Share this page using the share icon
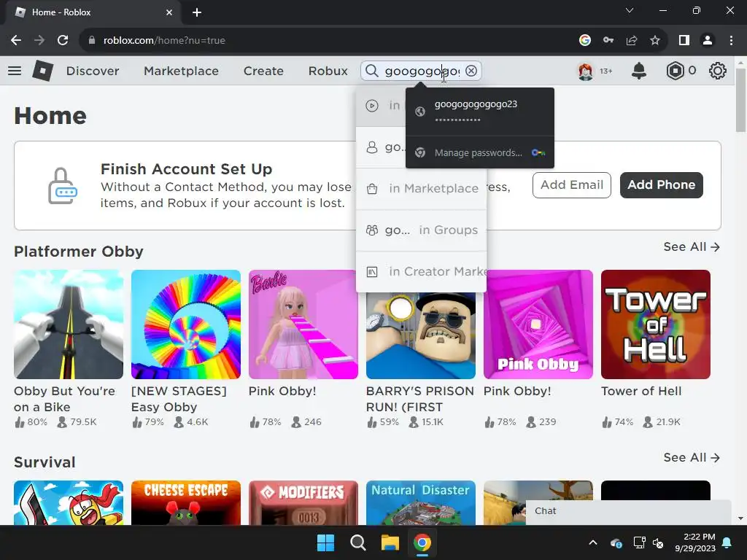The width and height of the screenshot is (747, 560). [632, 41]
